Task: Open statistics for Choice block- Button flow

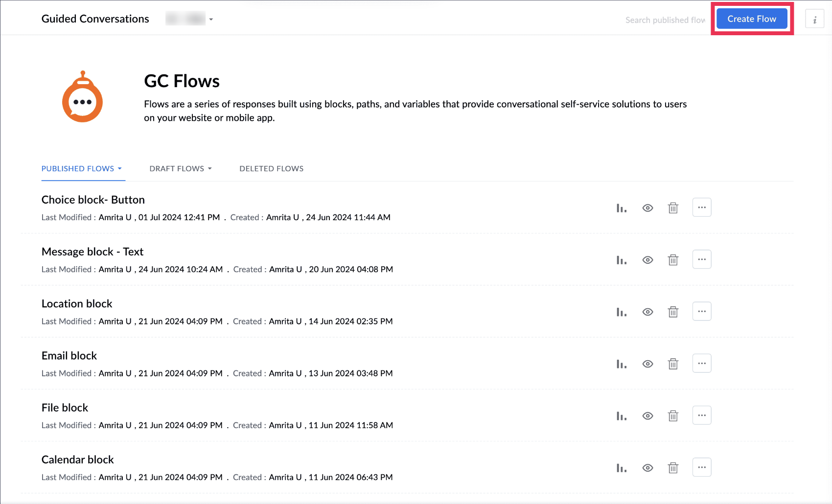Action: (x=621, y=208)
